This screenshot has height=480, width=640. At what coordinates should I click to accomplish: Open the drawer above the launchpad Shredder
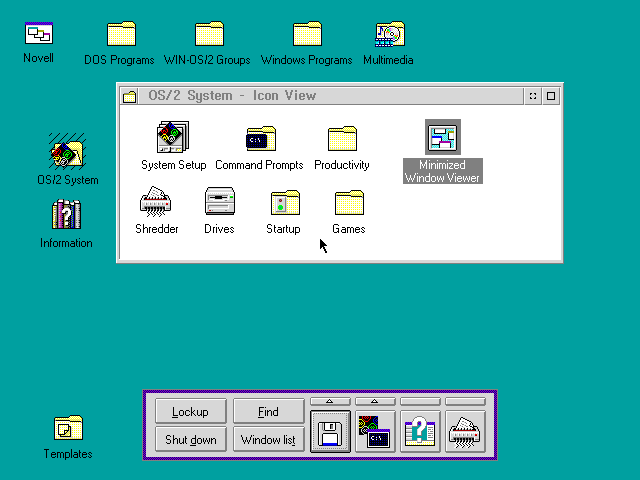point(465,402)
